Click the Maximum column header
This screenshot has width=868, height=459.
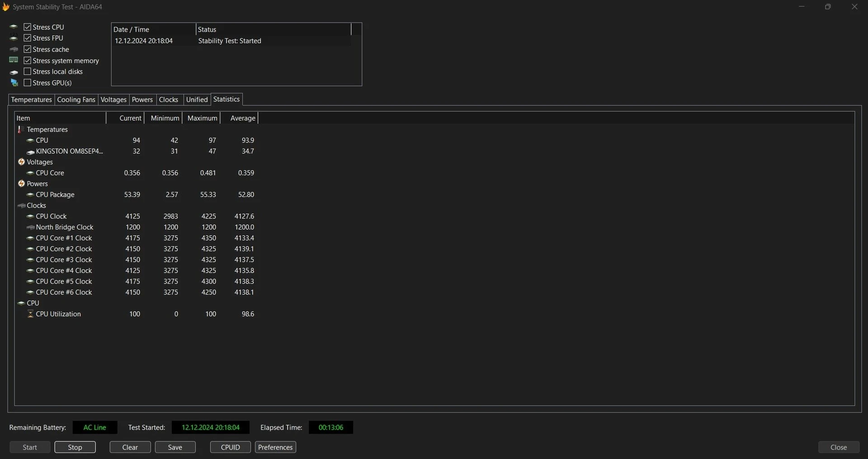[201, 118]
